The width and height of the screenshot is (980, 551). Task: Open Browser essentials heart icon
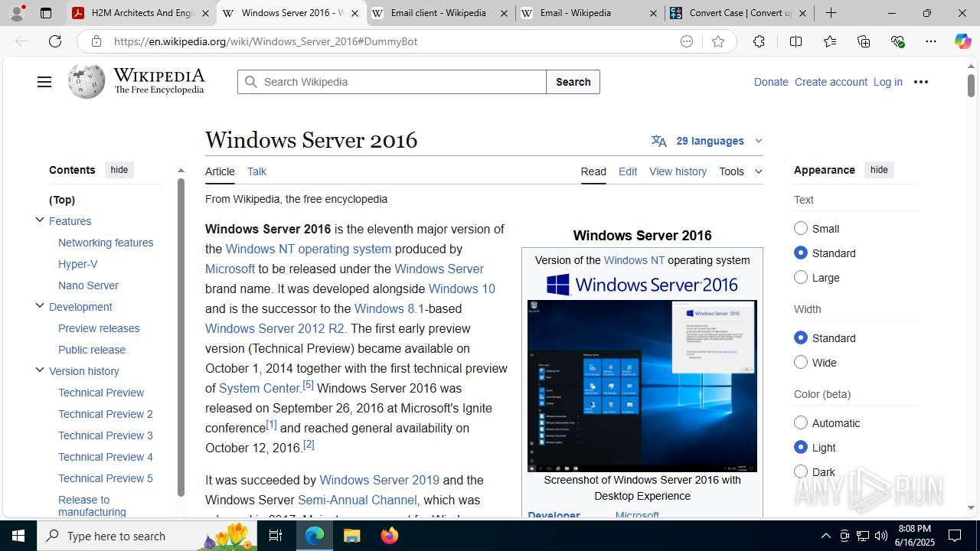[x=897, y=41]
